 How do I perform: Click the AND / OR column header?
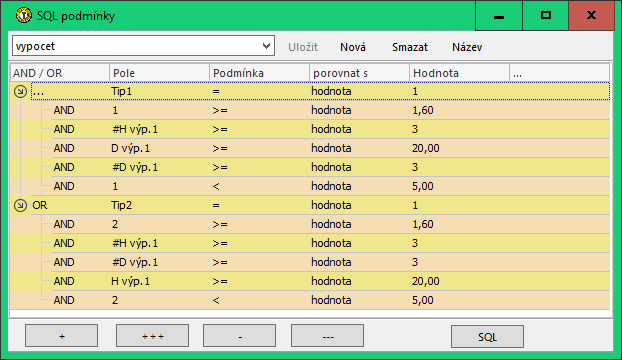click(x=60, y=73)
